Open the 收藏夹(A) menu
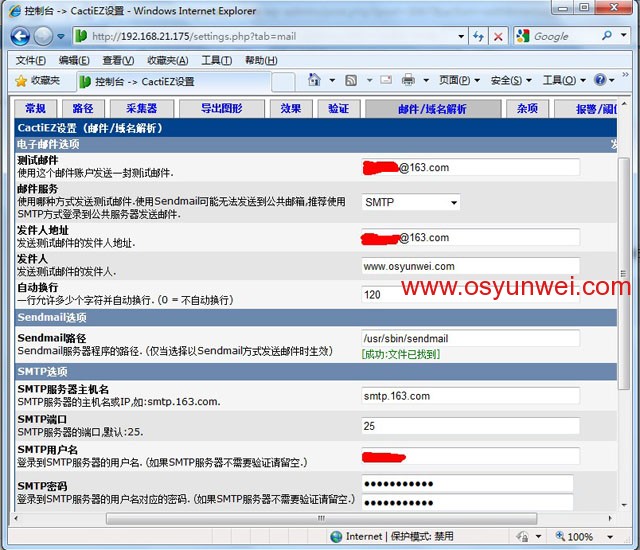The height and width of the screenshot is (550, 640). [167, 60]
